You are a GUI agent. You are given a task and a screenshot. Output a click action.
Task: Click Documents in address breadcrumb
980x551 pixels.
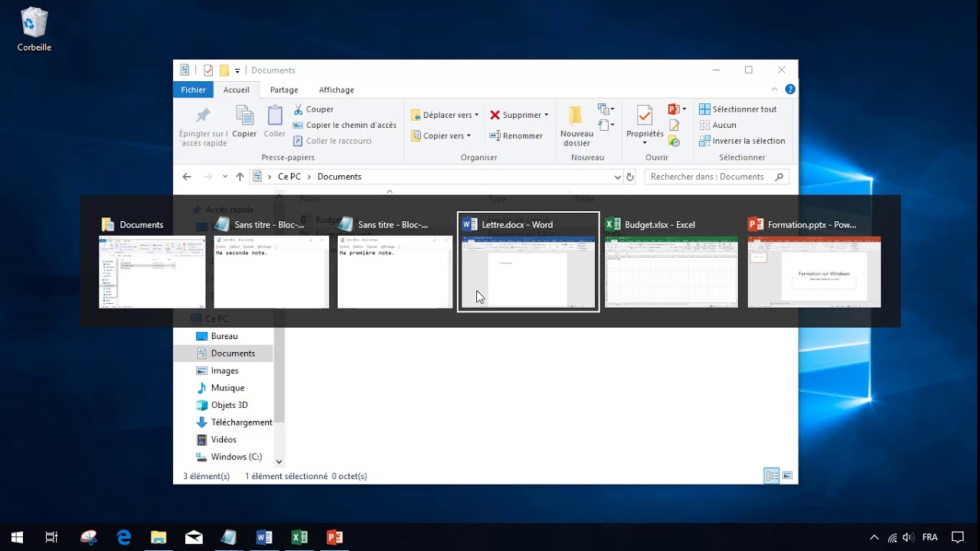[339, 177]
